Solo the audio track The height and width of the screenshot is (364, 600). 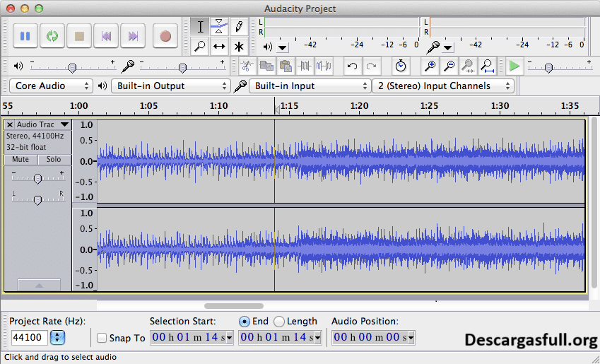54,160
